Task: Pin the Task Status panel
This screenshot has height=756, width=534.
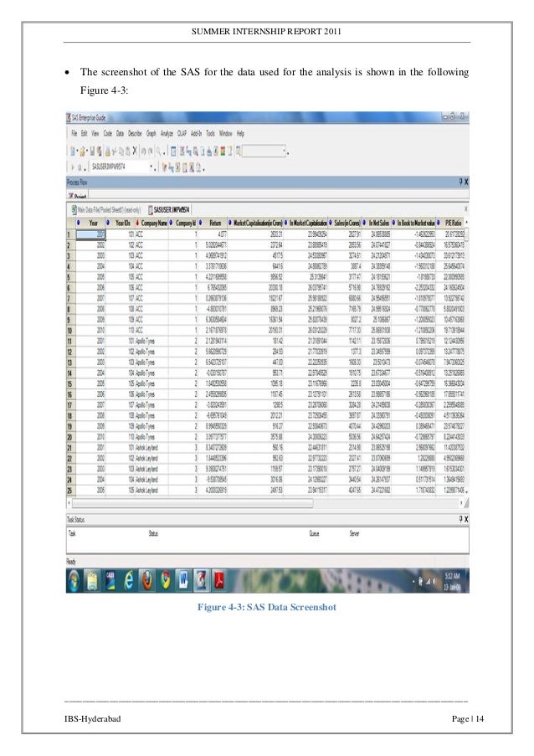Action: (x=460, y=519)
